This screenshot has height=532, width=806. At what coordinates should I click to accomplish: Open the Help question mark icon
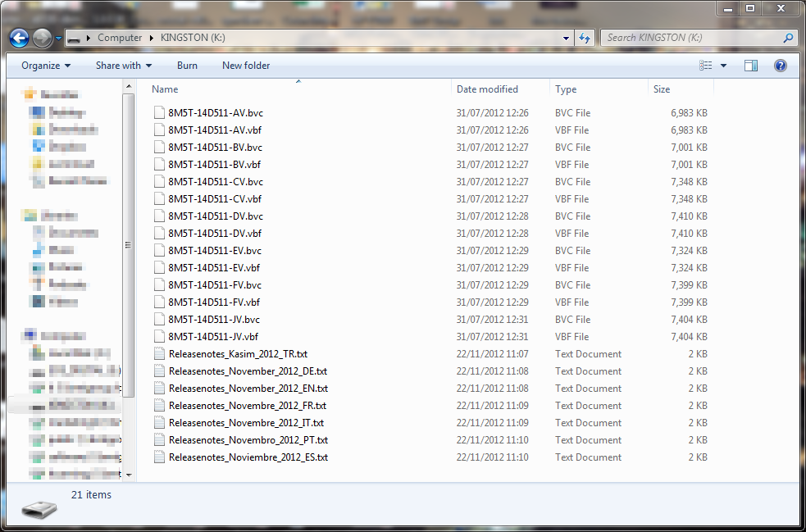coord(781,66)
